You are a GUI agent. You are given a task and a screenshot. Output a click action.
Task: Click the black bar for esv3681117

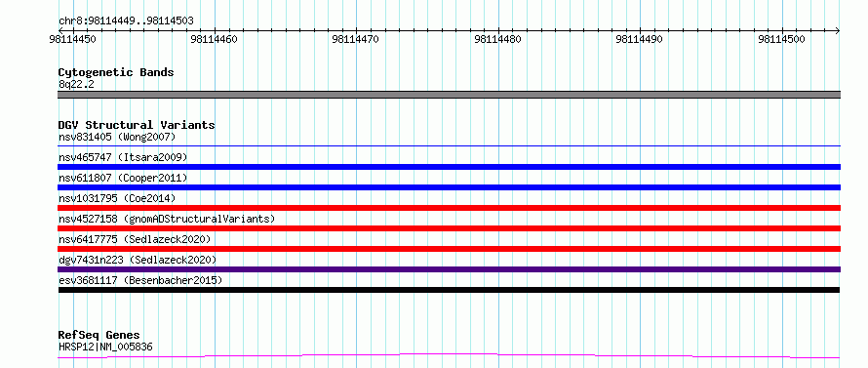click(x=449, y=290)
